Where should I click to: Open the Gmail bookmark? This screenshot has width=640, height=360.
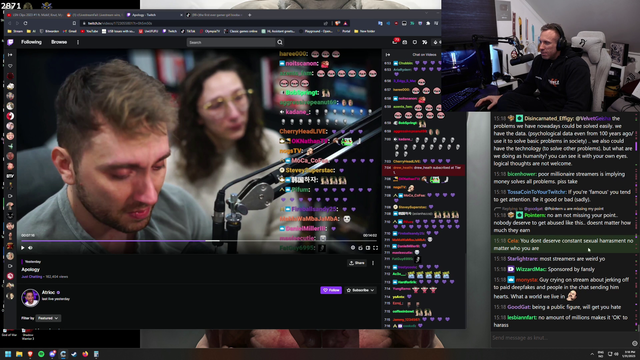click(70, 31)
